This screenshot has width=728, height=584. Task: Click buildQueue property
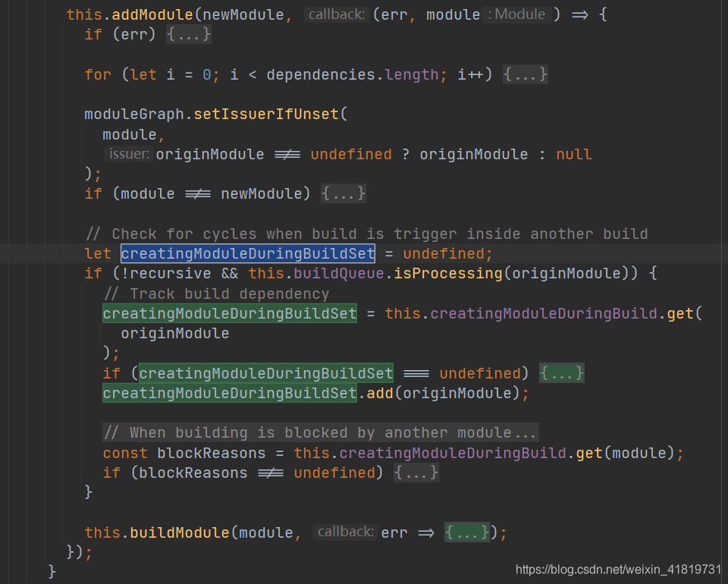[338, 274]
